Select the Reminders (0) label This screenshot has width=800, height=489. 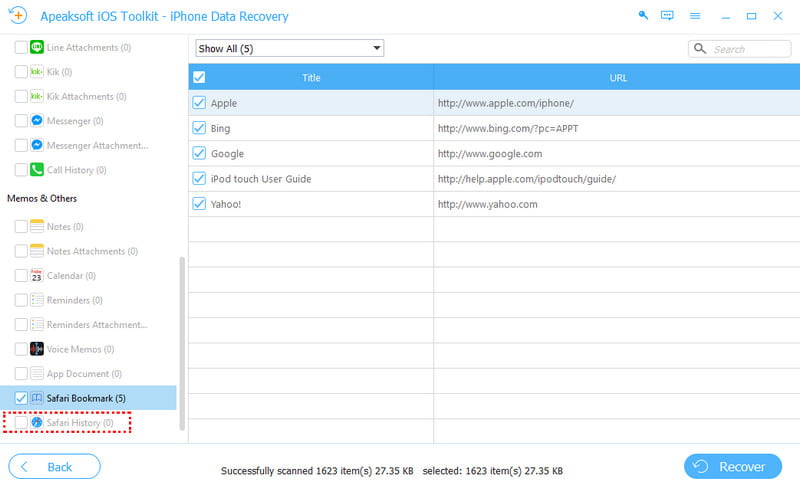tap(74, 300)
